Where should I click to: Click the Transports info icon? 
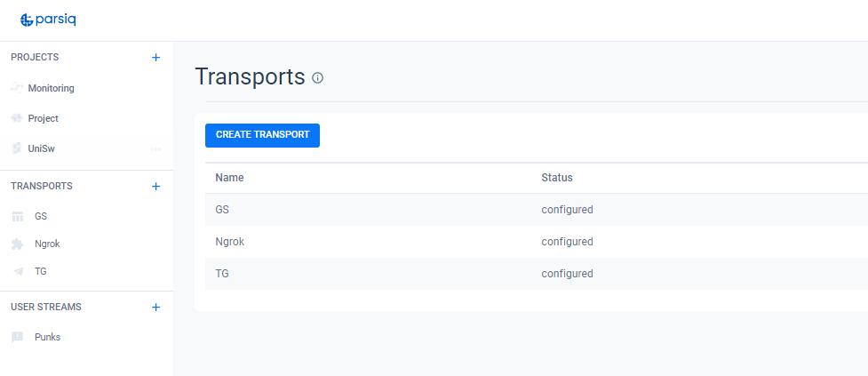pos(318,78)
